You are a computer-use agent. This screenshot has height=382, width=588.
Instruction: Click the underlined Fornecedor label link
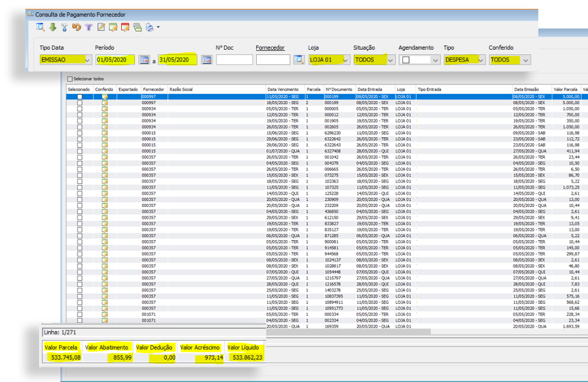(x=270, y=48)
